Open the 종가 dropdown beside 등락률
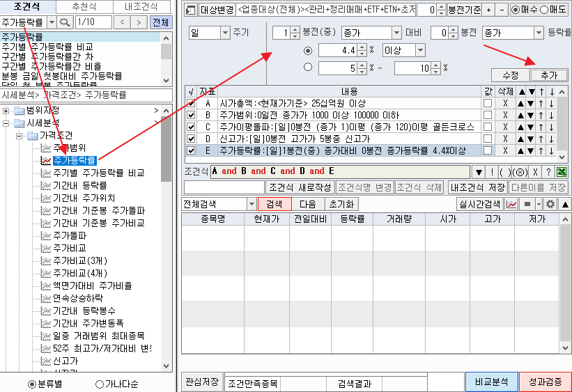The image size is (572, 392). click(539, 33)
